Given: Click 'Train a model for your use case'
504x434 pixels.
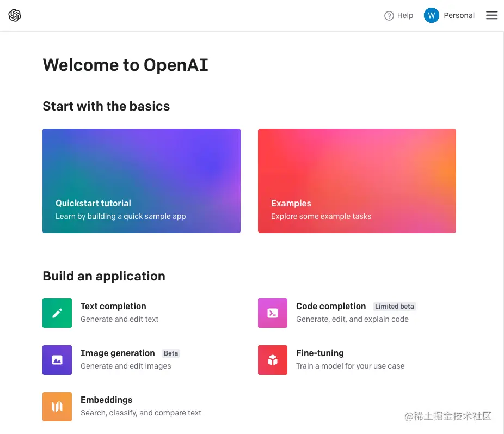Looking at the screenshot, I should click(x=350, y=366).
